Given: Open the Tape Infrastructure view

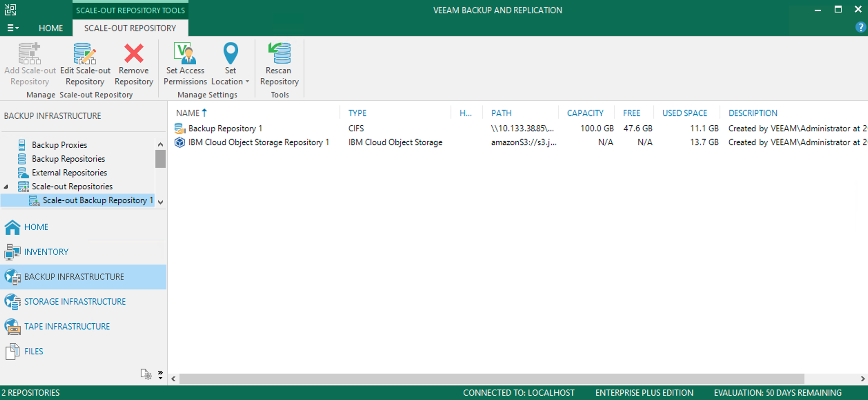Looking at the screenshot, I should (67, 326).
